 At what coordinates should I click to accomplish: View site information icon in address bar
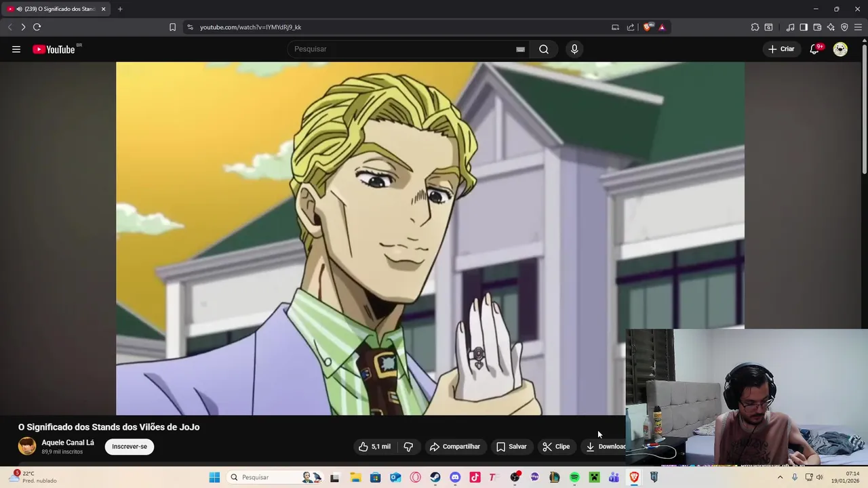190,27
